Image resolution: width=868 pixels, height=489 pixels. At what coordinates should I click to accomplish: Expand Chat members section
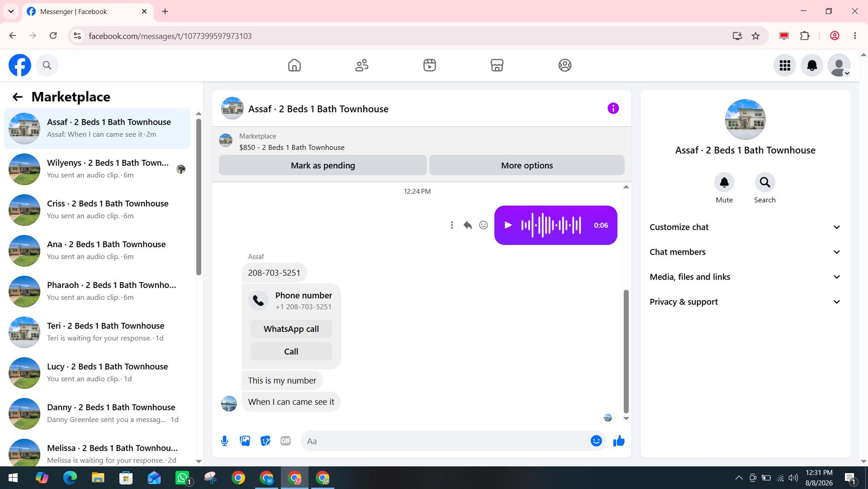(745, 252)
